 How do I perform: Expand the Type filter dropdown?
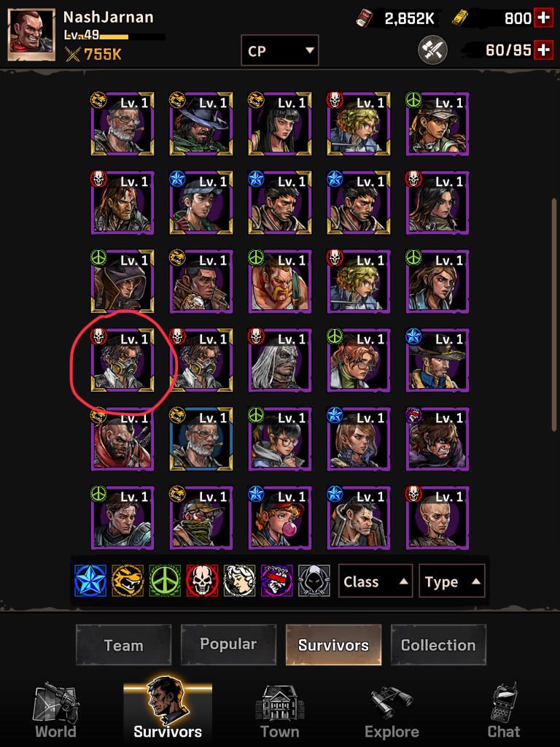[452, 581]
